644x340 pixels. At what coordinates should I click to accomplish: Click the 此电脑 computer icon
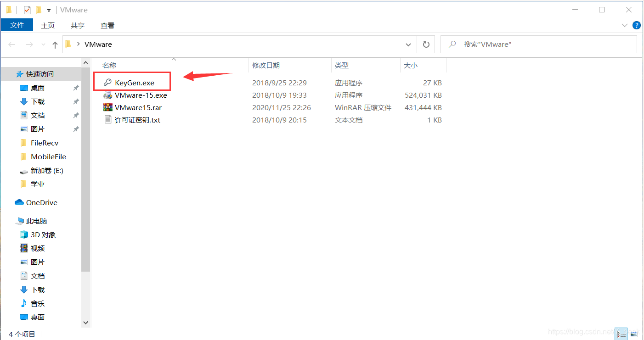pyautogui.click(x=20, y=221)
